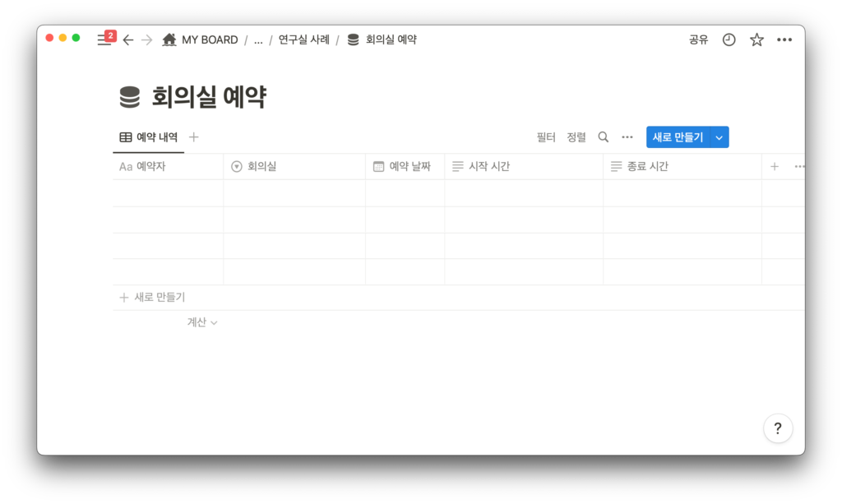Open page options via the top-right ellipsis icon
The image size is (842, 504).
coord(784,39)
